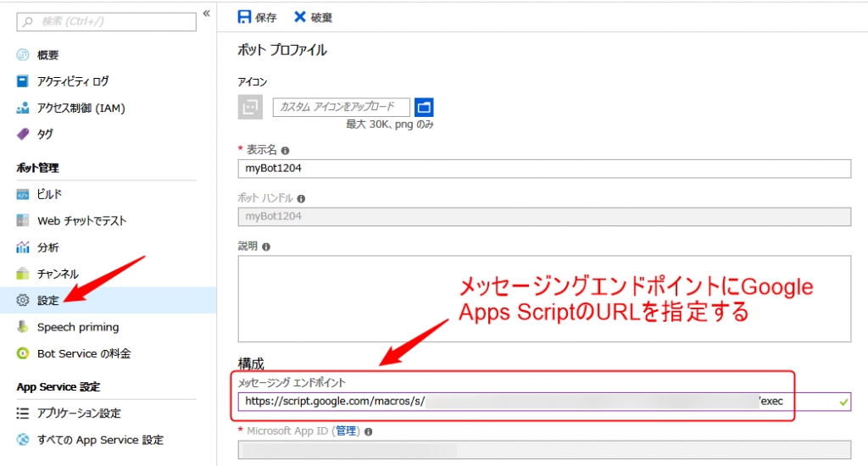Click the タグ tag icon
The image size is (868, 466).
coord(23,134)
